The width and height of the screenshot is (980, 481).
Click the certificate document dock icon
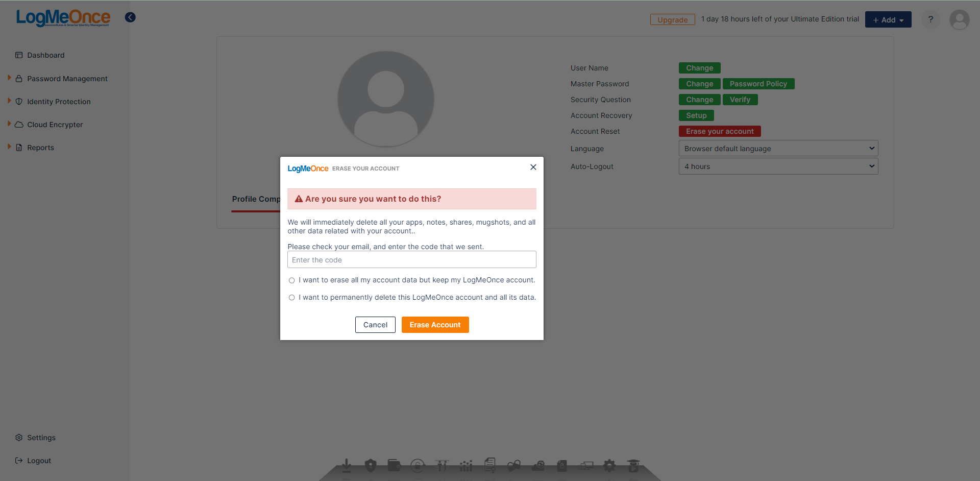pyautogui.click(x=490, y=465)
